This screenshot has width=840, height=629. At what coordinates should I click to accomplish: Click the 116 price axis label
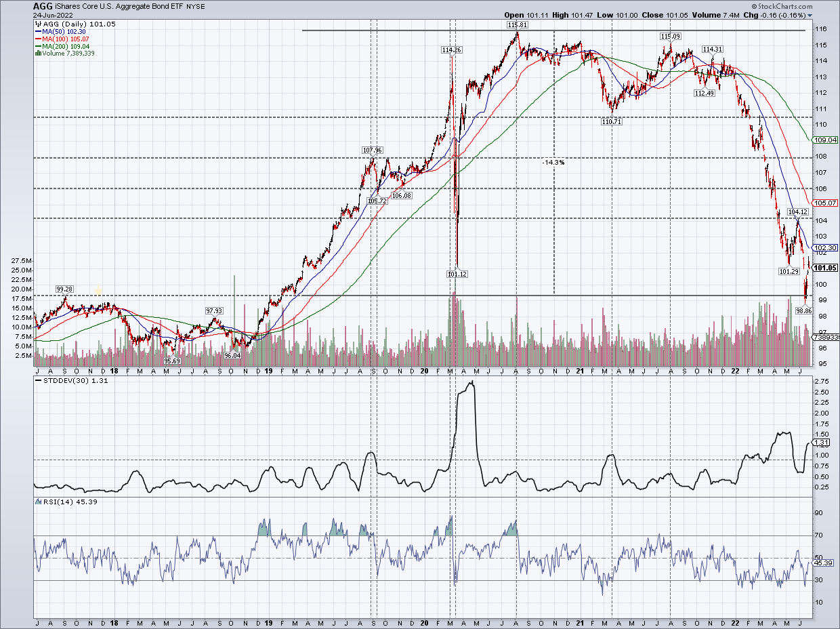coord(821,29)
